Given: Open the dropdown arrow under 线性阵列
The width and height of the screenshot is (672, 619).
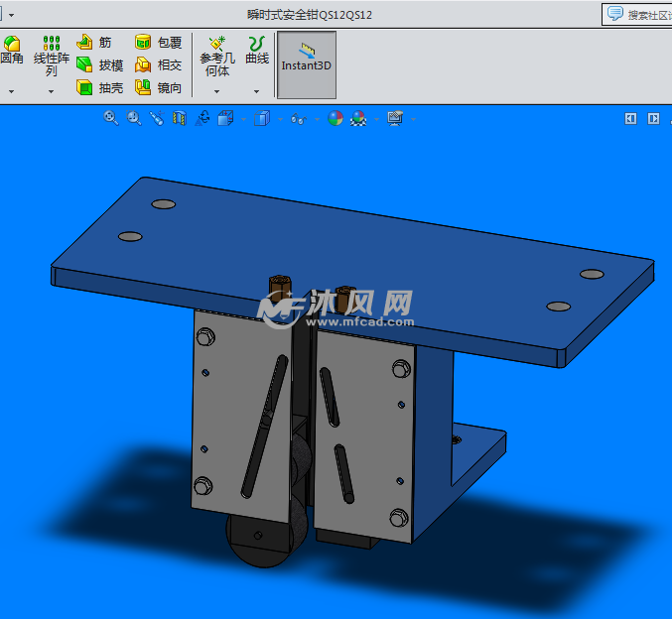Looking at the screenshot, I should 51,91.
